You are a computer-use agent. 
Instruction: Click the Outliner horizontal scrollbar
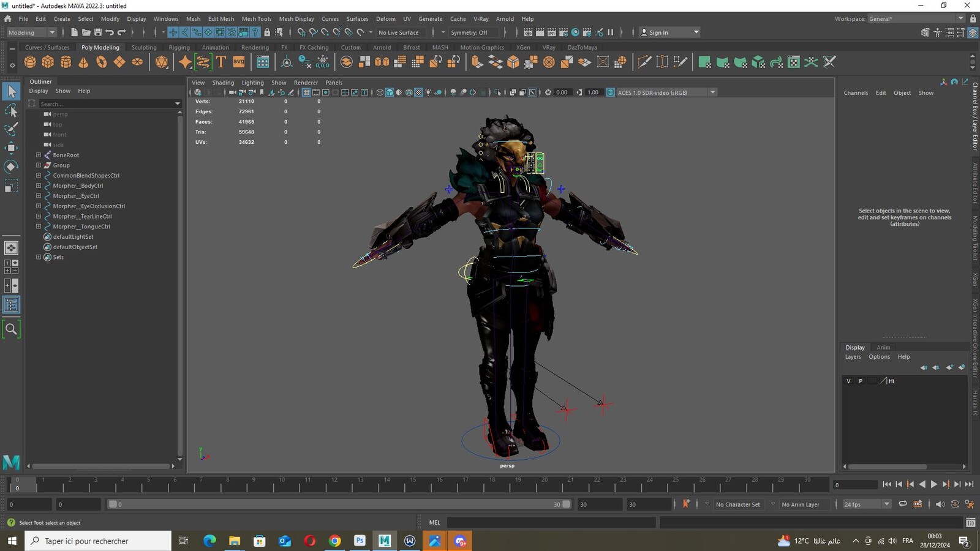101,466
